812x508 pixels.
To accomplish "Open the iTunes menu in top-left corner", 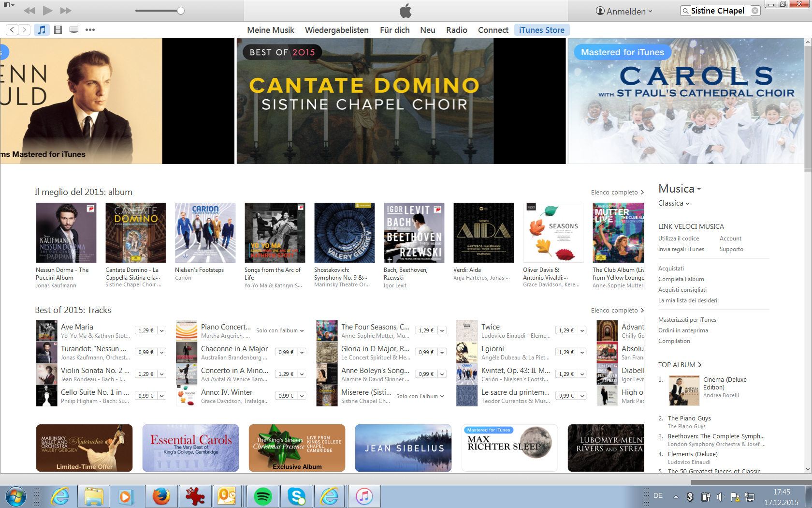I will (9, 5).
